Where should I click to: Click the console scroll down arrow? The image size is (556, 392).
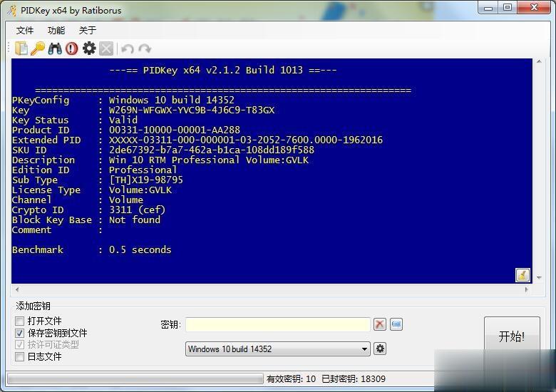point(539,277)
